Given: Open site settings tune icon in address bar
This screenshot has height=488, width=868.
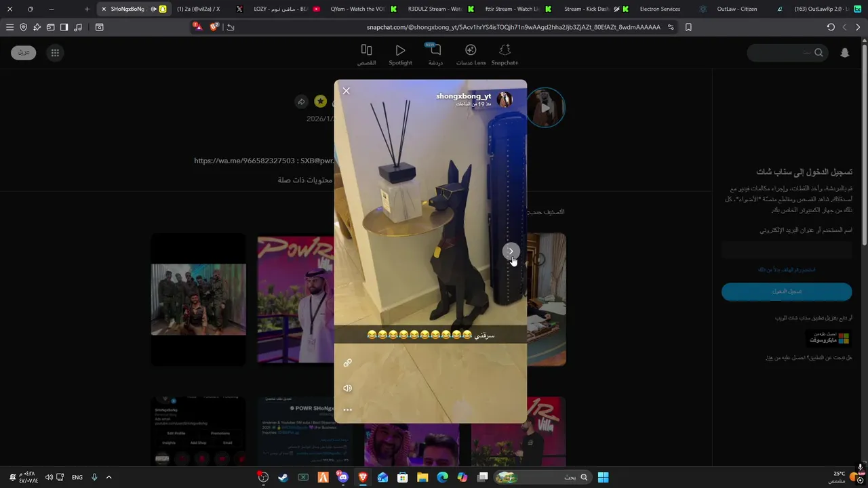Looking at the screenshot, I should tap(671, 27).
